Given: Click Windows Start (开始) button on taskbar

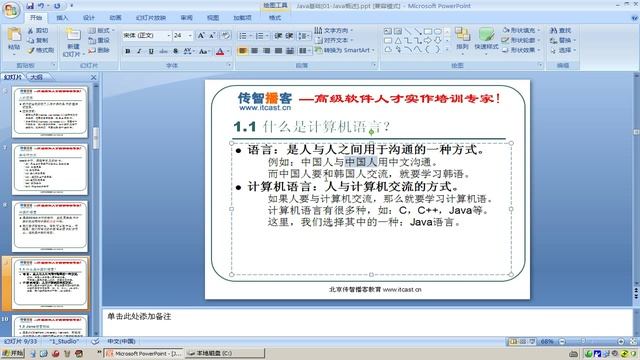Looking at the screenshot, I should 13,353.
